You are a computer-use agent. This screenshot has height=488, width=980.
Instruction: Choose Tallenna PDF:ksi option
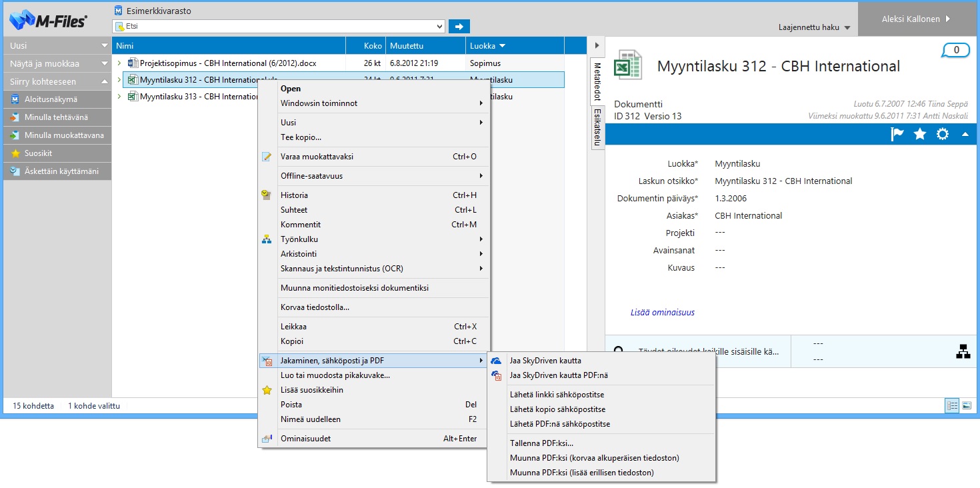coord(602,443)
